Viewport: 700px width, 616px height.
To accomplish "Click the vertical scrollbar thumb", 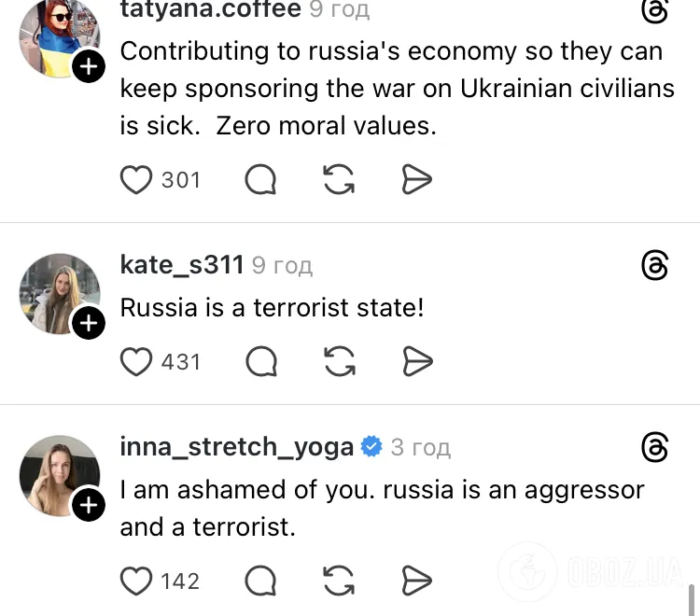I will coord(692,598).
